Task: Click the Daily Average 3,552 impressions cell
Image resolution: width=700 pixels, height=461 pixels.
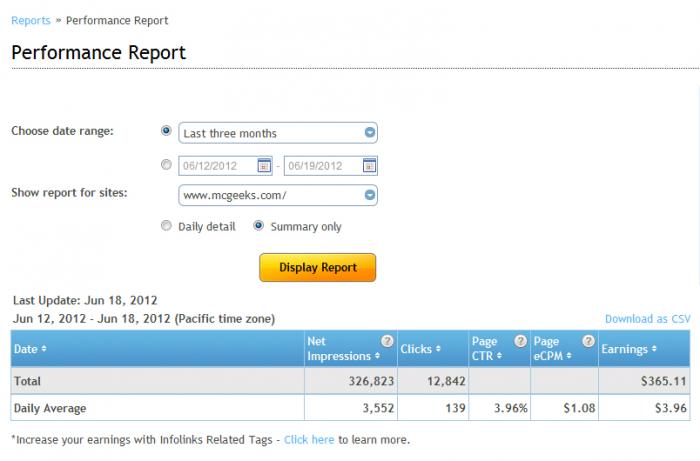Action: (x=351, y=408)
